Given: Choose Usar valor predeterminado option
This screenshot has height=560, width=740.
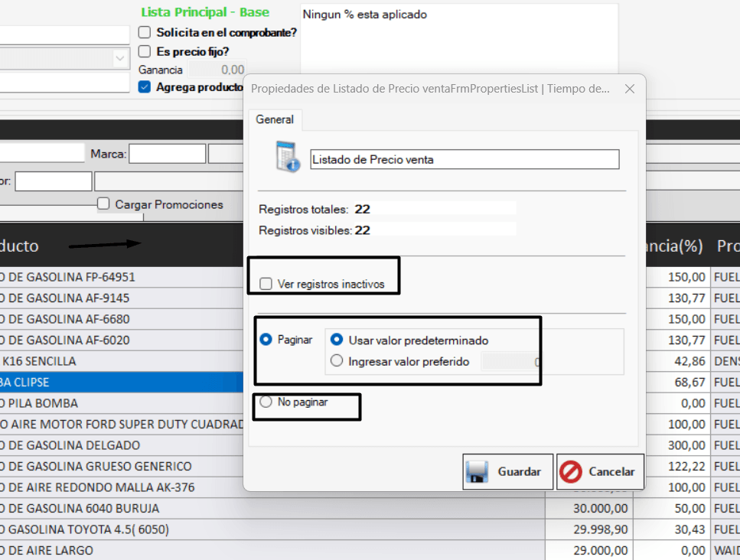Looking at the screenshot, I should click(x=336, y=340).
